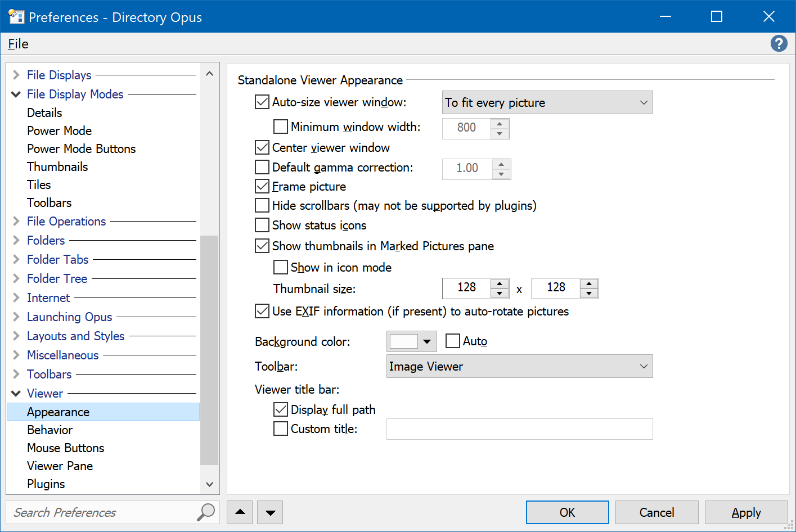Viewport: 796px width, 532px height.
Task: Collapse the File Display Modes category
Action: point(16,94)
